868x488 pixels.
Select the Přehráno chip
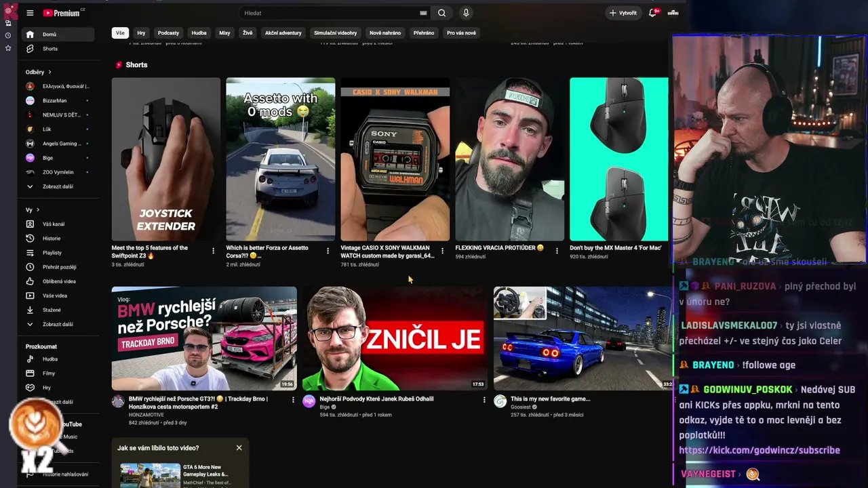tap(424, 33)
